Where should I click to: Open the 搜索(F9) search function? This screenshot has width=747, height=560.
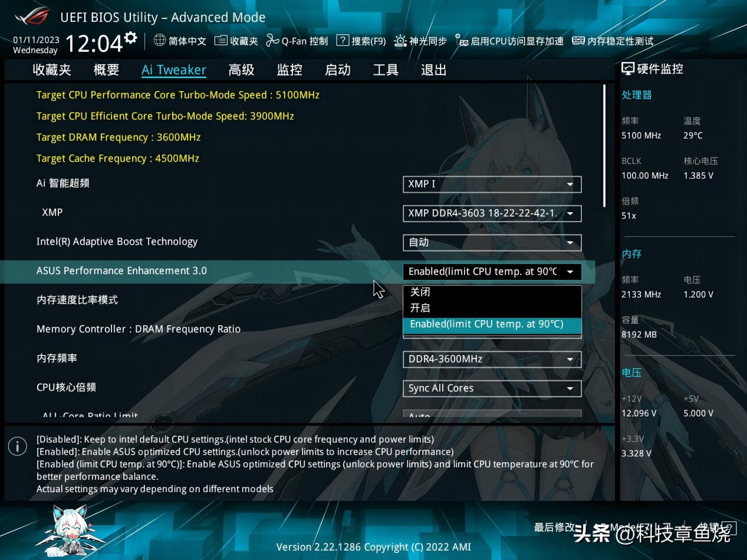point(361,41)
